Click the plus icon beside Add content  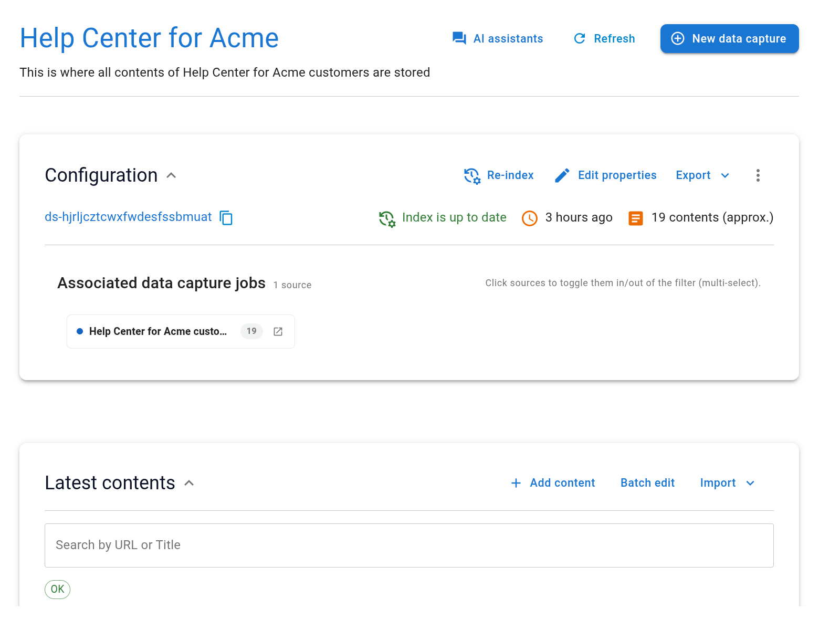click(x=516, y=483)
